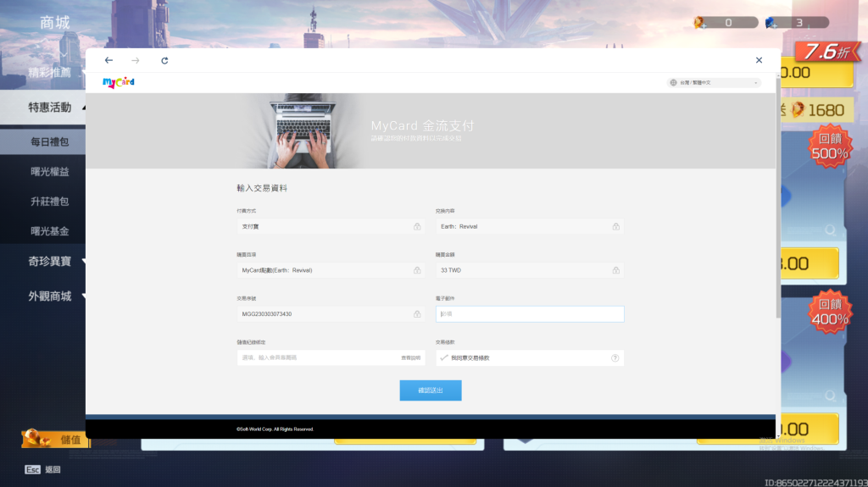Select 支付寶 payment method text

click(250, 226)
